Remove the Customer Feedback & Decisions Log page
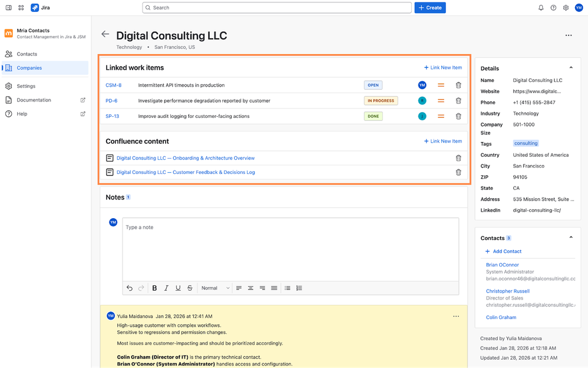The width and height of the screenshot is (588, 368). pos(458,172)
